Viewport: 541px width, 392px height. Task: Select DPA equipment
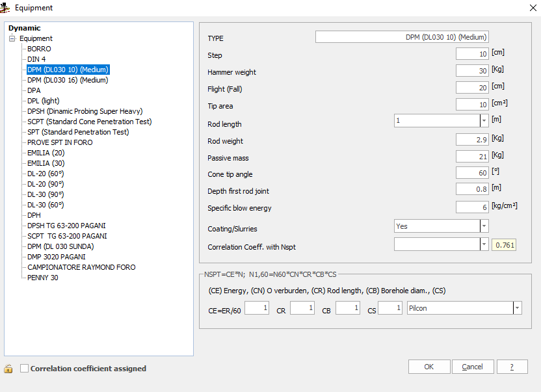click(x=34, y=90)
